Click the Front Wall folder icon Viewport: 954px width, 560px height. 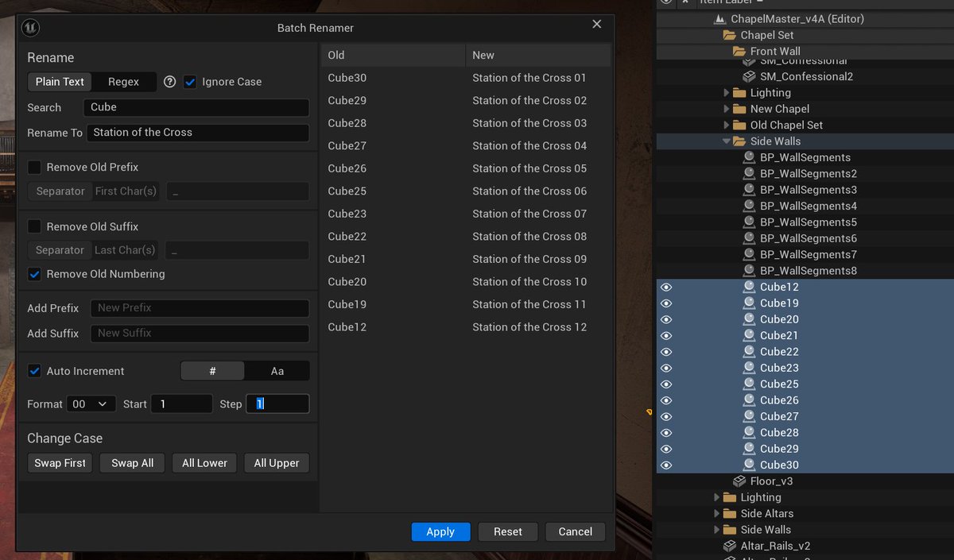pyautogui.click(x=739, y=51)
